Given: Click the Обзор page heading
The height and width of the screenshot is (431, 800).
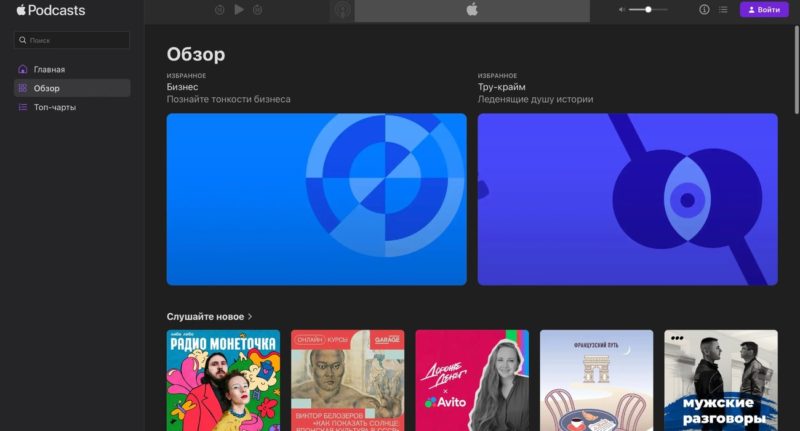Looking at the screenshot, I should coord(196,55).
